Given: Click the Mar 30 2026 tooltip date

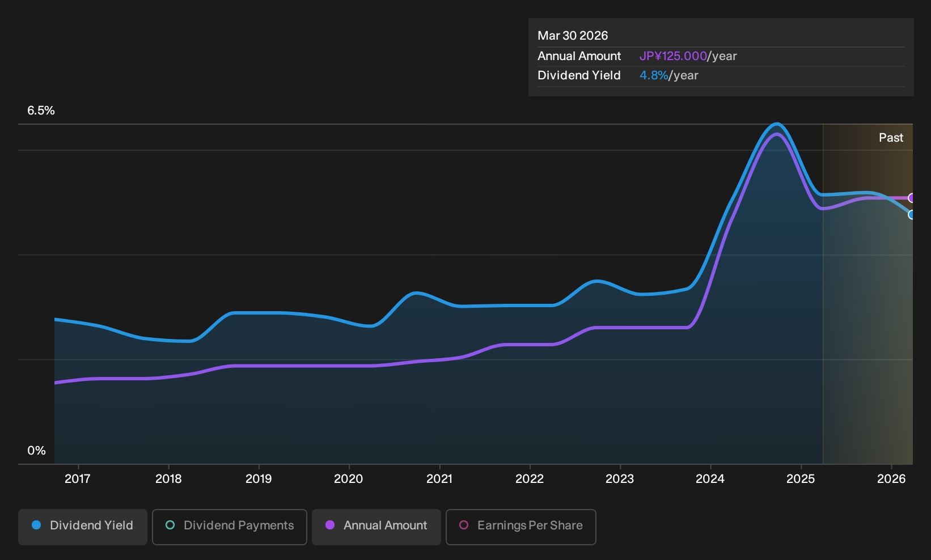Looking at the screenshot, I should pyautogui.click(x=573, y=36).
